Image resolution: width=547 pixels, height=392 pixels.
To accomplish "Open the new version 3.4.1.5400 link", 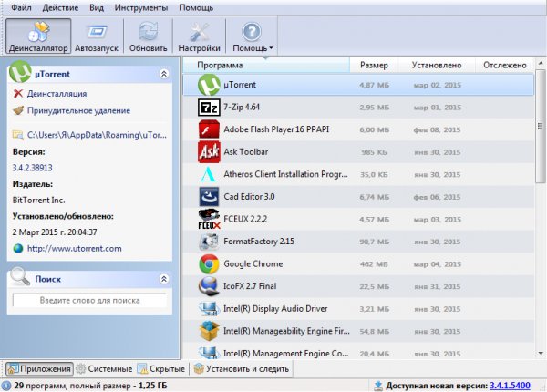I will coord(510,386).
